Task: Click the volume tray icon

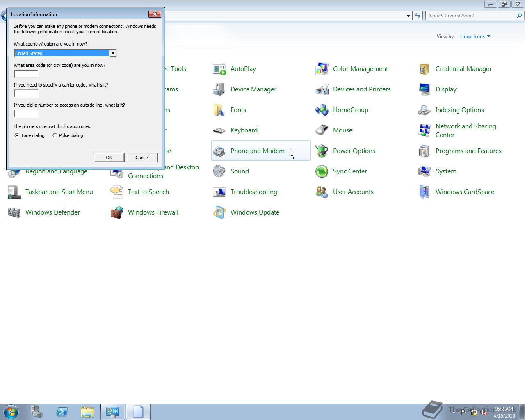Action: [484, 413]
